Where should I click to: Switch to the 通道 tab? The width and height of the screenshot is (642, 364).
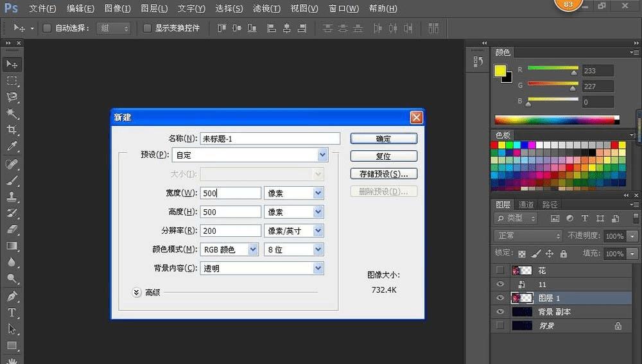point(526,204)
